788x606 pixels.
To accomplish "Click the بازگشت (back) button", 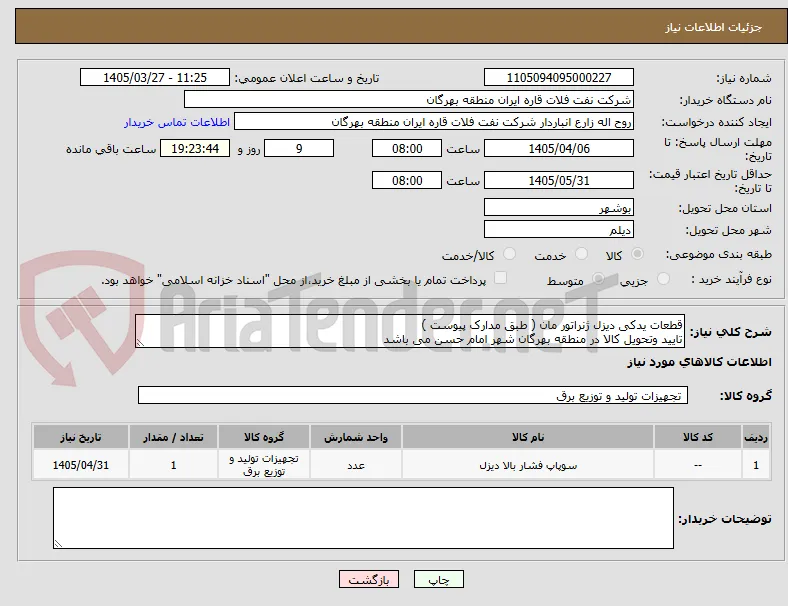I will [369, 579].
